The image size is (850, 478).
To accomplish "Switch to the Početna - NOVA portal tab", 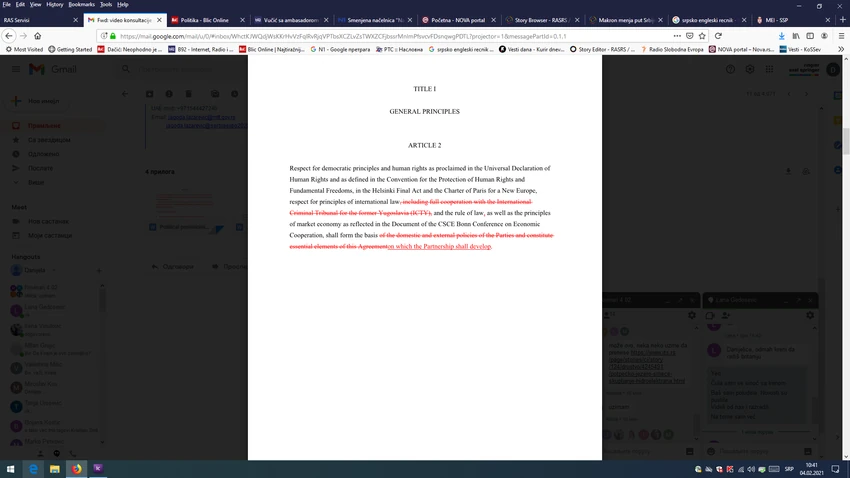I will pyautogui.click(x=458, y=20).
